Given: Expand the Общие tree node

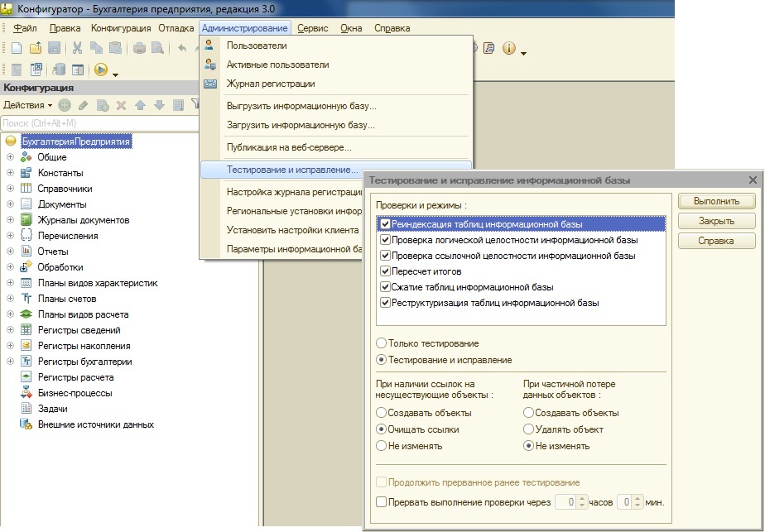Looking at the screenshot, I should click(10, 157).
